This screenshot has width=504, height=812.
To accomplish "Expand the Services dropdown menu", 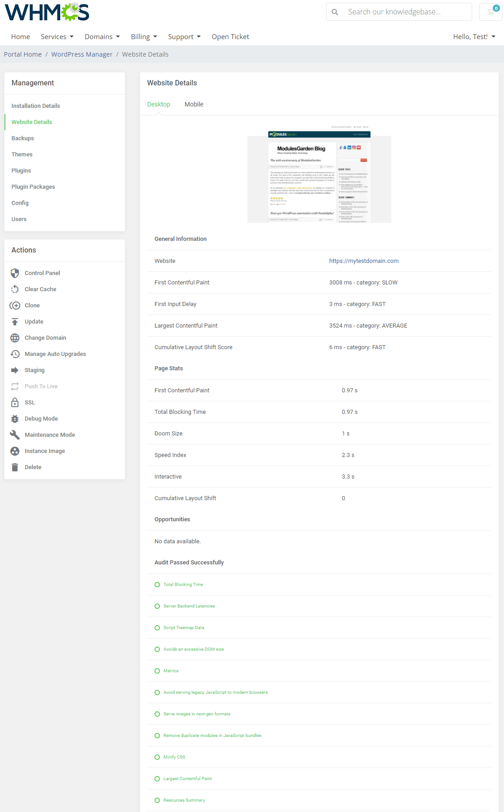I will tap(57, 37).
